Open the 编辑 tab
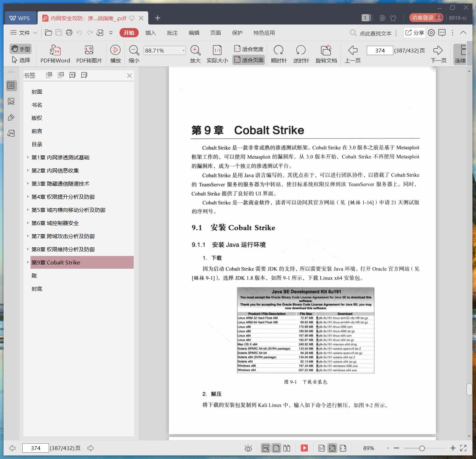This screenshot has height=459, width=476. pyautogui.click(x=194, y=33)
